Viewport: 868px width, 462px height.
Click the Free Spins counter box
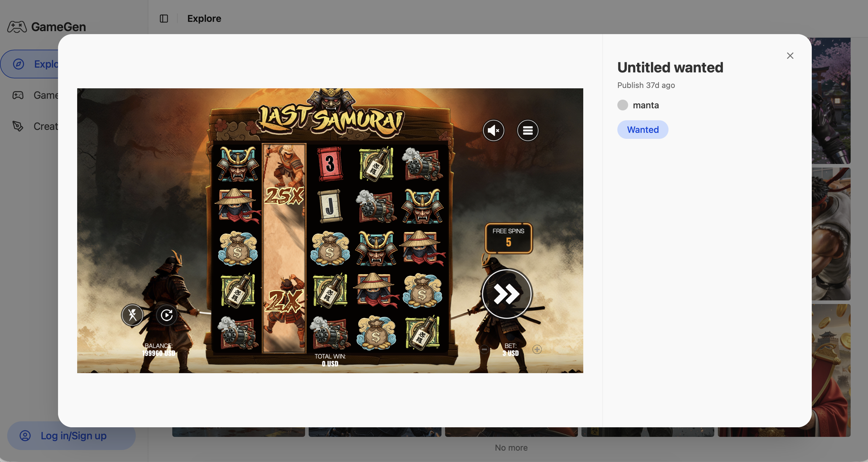coord(508,238)
